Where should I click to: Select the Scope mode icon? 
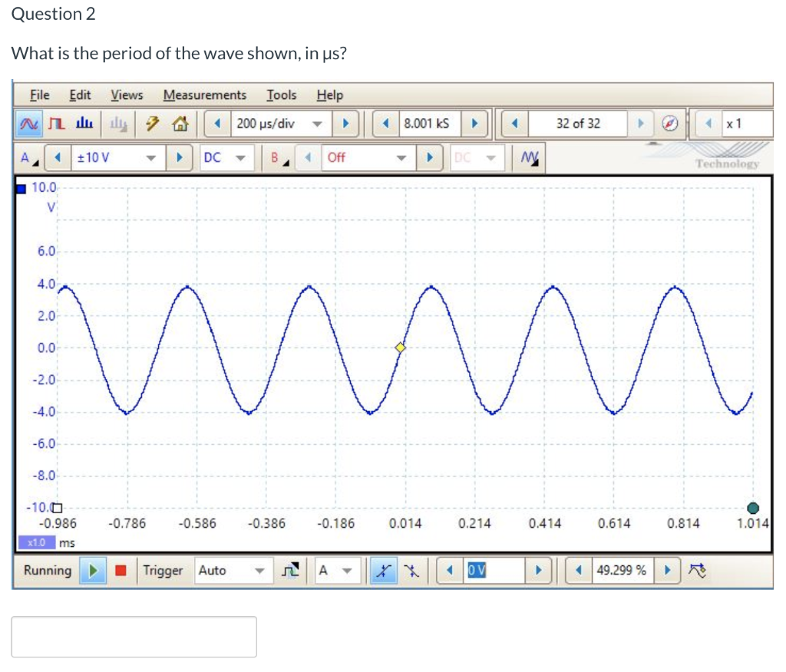(29, 124)
